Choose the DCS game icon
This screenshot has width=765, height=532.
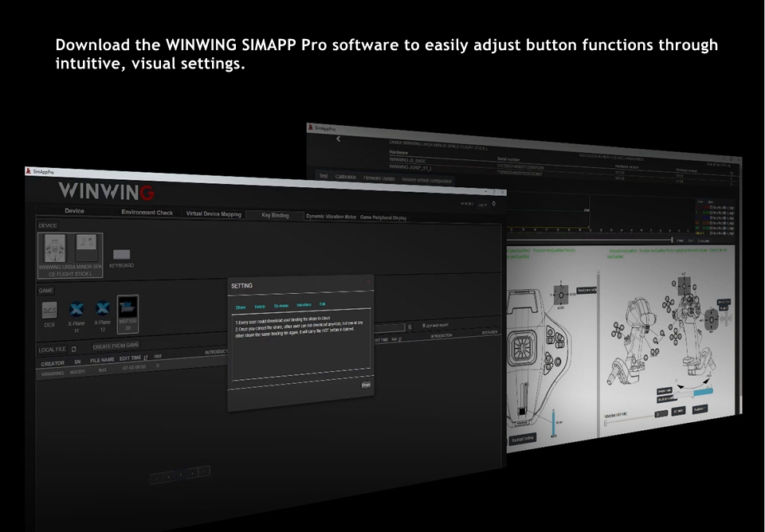(x=49, y=311)
